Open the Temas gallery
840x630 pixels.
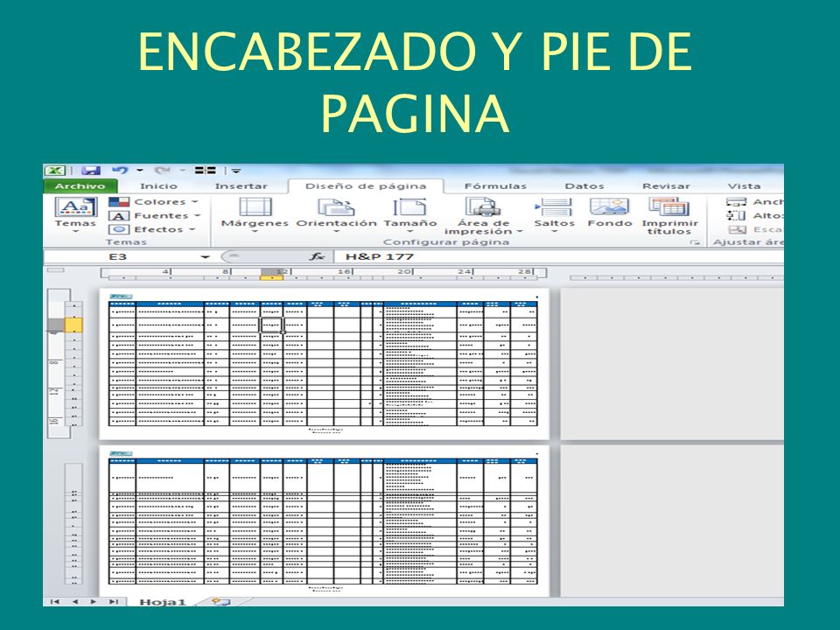[x=75, y=214]
